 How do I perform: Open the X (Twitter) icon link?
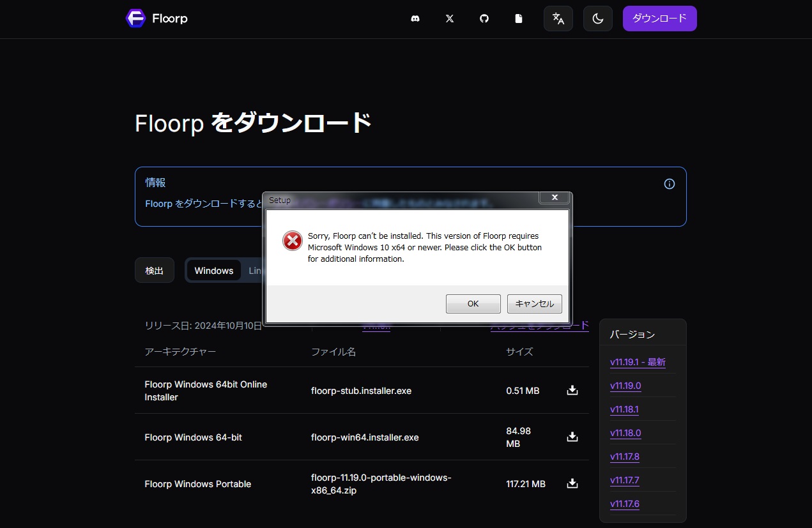(450, 19)
